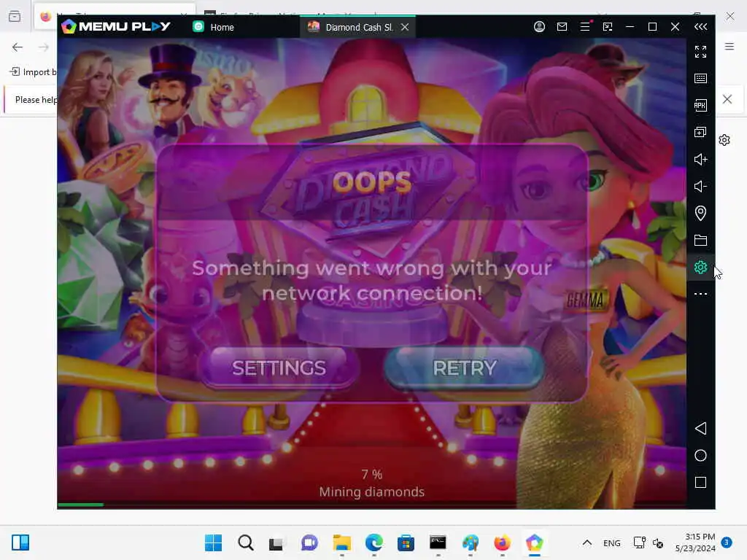Dismiss the Firefox notification bar with X
Screen dimensions: 747x560
(727, 99)
